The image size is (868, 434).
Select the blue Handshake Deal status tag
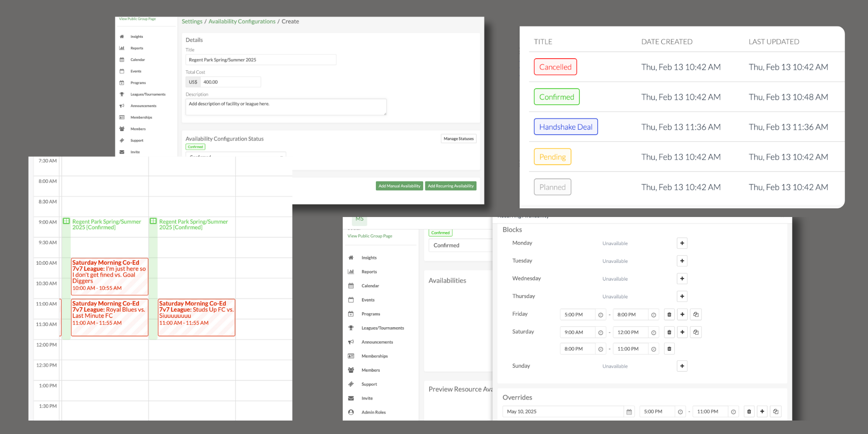click(x=566, y=127)
